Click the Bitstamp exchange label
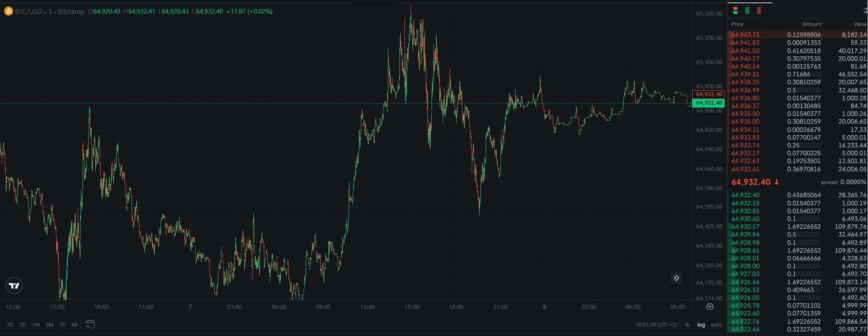Screen dimensions: 868x336 tap(71, 12)
